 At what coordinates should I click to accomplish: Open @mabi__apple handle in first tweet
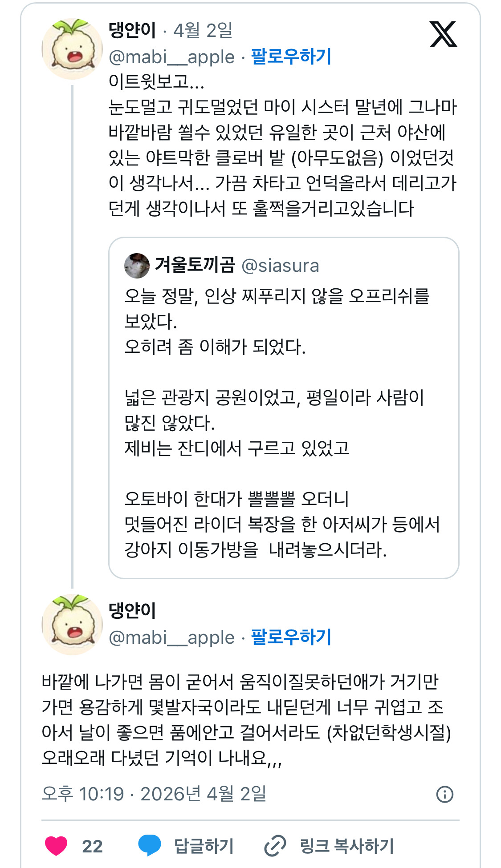click(171, 57)
